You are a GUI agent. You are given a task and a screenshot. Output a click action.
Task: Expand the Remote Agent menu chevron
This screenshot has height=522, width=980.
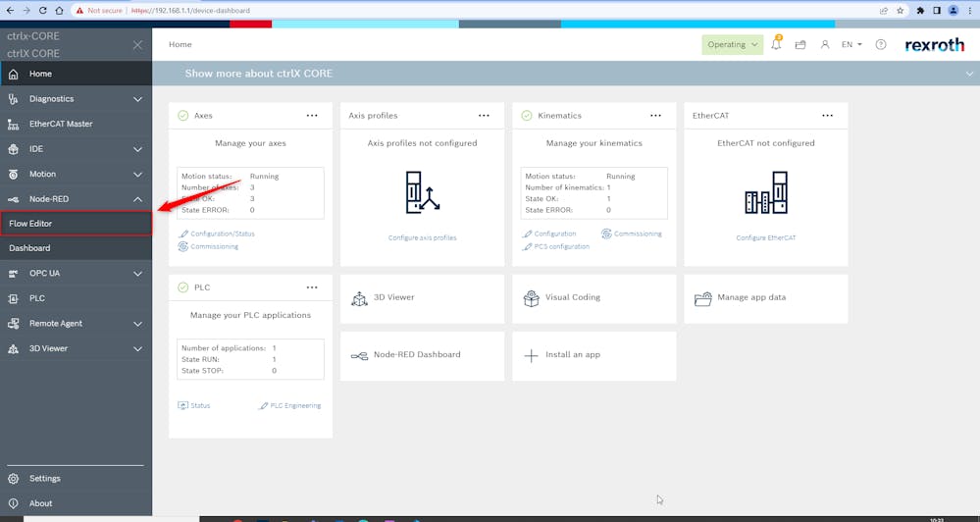[x=137, y=324]
